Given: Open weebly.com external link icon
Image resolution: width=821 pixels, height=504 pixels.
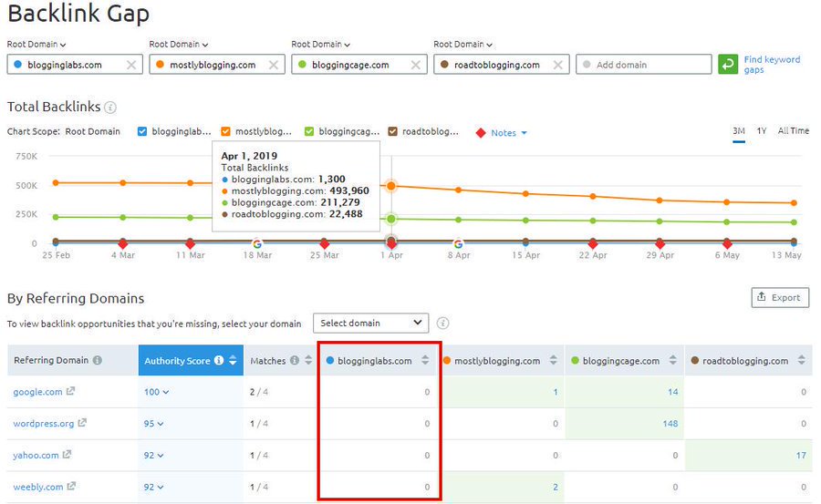Looking at the screenshot, I should [71, 486].
